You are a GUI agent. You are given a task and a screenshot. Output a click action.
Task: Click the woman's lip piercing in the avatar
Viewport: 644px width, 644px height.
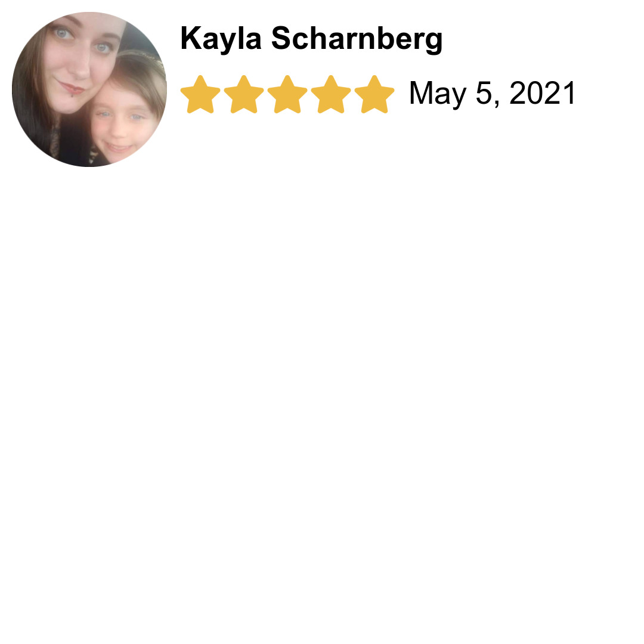[72, 95]
